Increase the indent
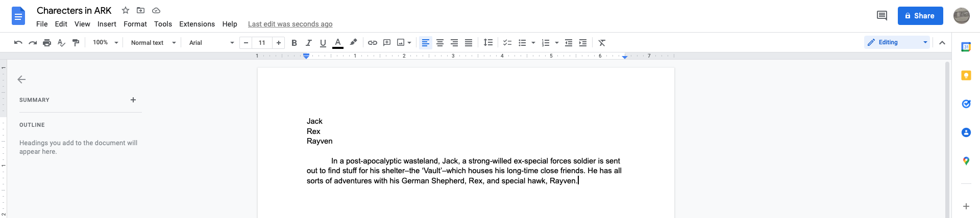This screenshot has height=218, width=980. [583, 43]
